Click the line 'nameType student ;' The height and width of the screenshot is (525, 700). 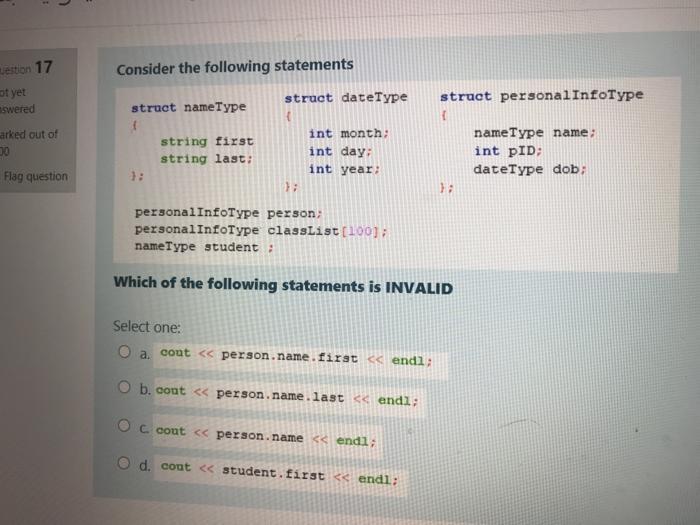pos(204,246)
